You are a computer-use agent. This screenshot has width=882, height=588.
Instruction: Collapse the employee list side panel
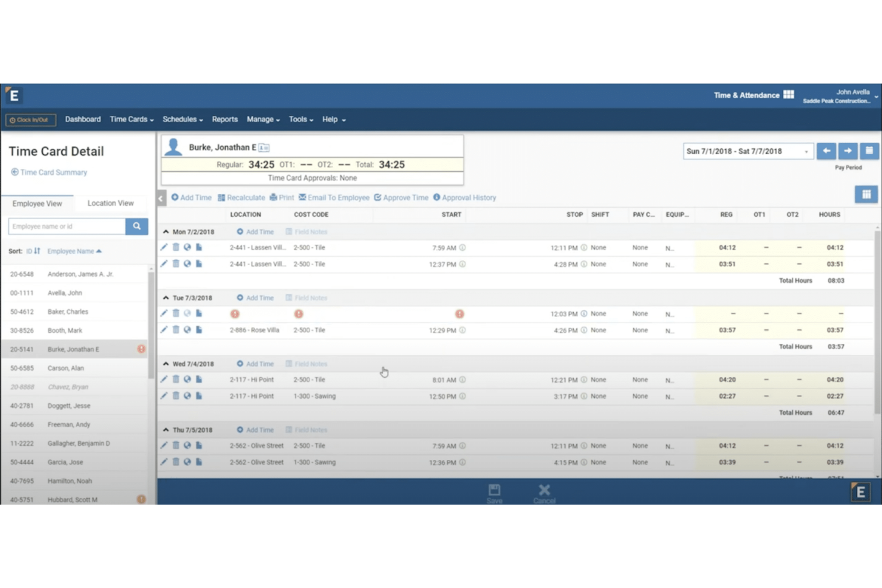tap(160, 198)
